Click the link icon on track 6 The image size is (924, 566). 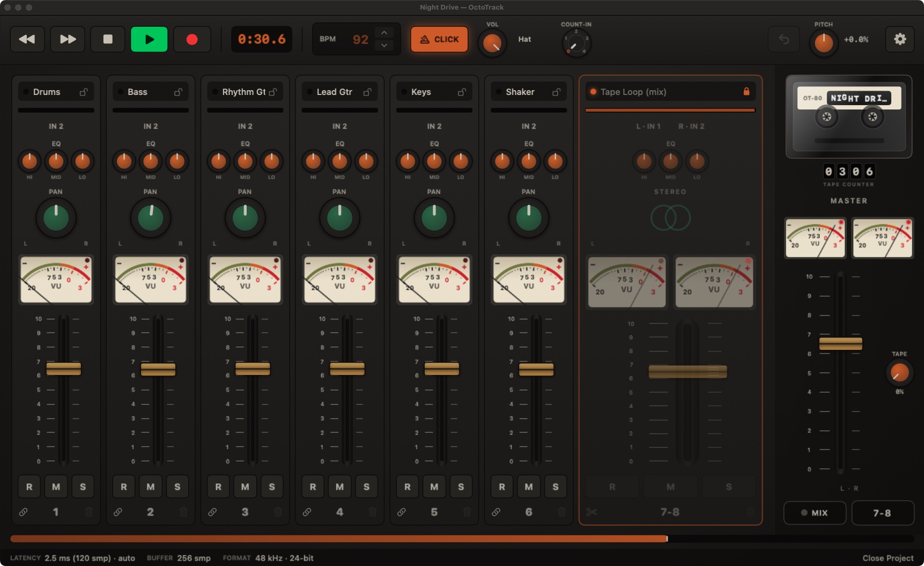point(496,512)
